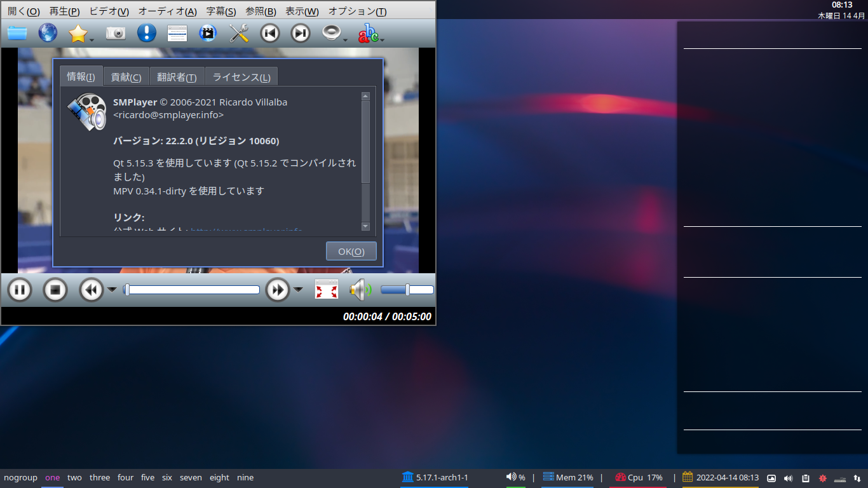Open URL with the globe icon
868x488 pixels.
tap(48, 33)
